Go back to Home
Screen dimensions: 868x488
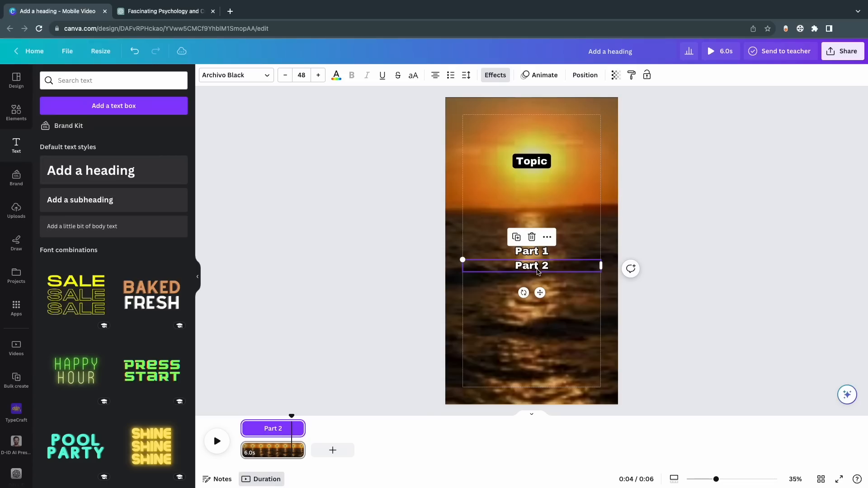click(29, 51)
